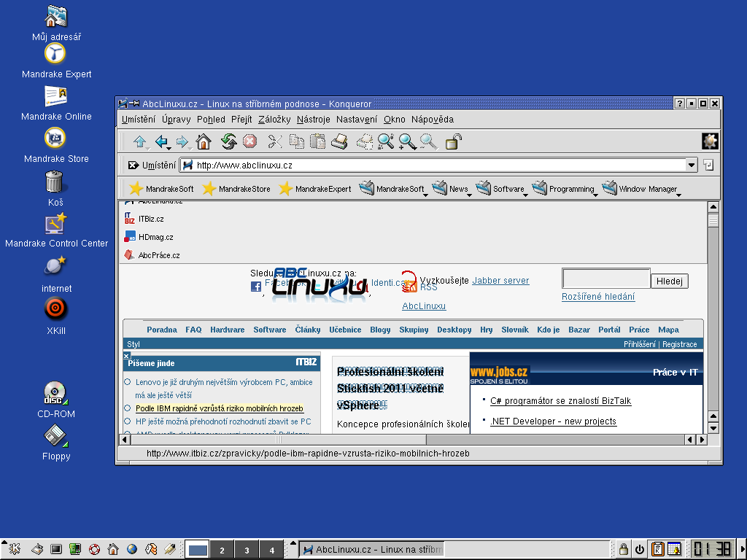747x560 pixels.
Task: Open the MandrakeSoft star bookmark
Action: (x=161, y=189)
